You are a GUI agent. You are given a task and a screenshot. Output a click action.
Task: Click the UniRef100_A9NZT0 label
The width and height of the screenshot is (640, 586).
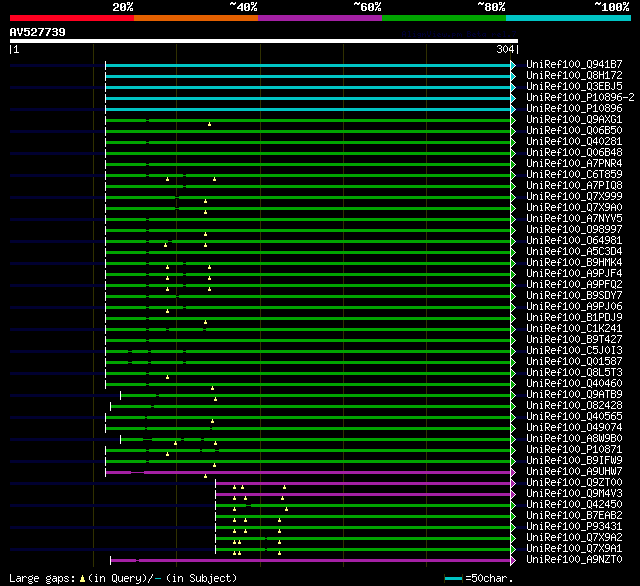coord(574,560)
